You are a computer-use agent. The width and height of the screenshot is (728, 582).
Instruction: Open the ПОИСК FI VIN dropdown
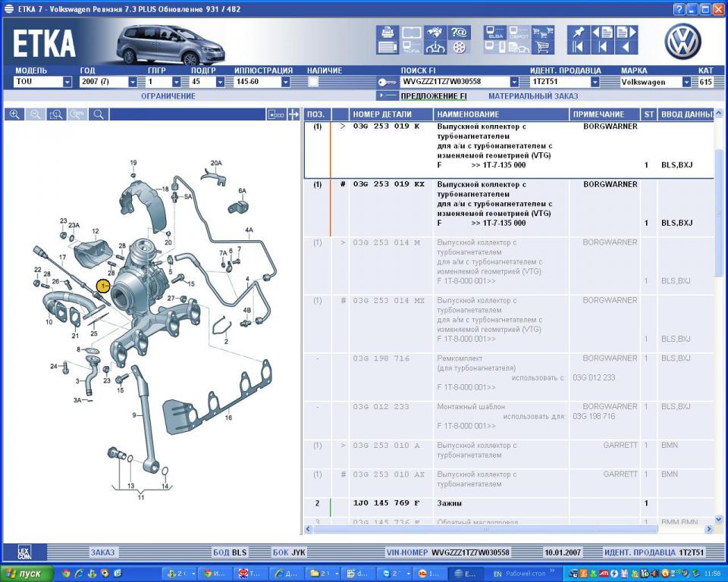(514, 82)
